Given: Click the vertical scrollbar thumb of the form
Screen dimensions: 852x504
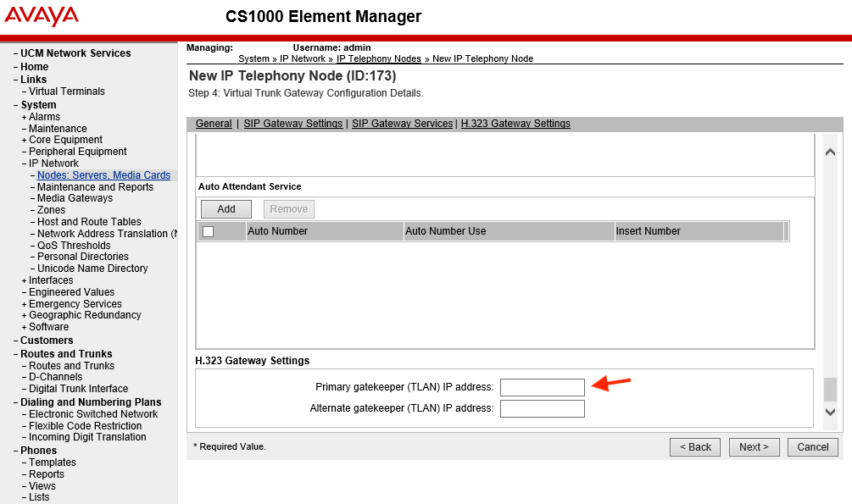Looking at the screenshot, I should click(830, 389).
